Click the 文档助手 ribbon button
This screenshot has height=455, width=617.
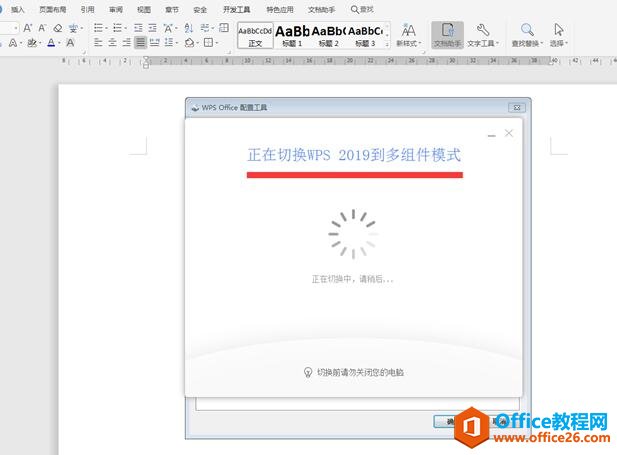(447, 35)
